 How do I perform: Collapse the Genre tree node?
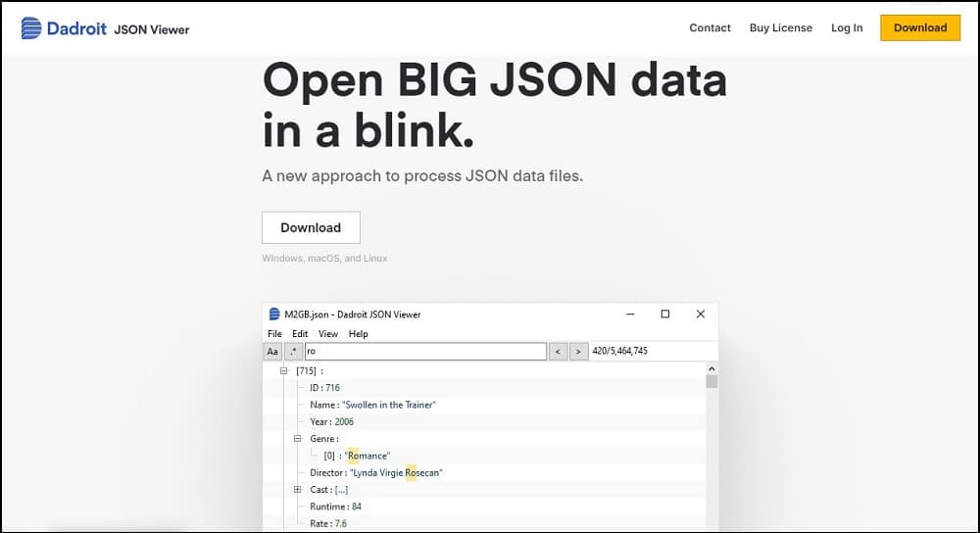pos(298,439)
